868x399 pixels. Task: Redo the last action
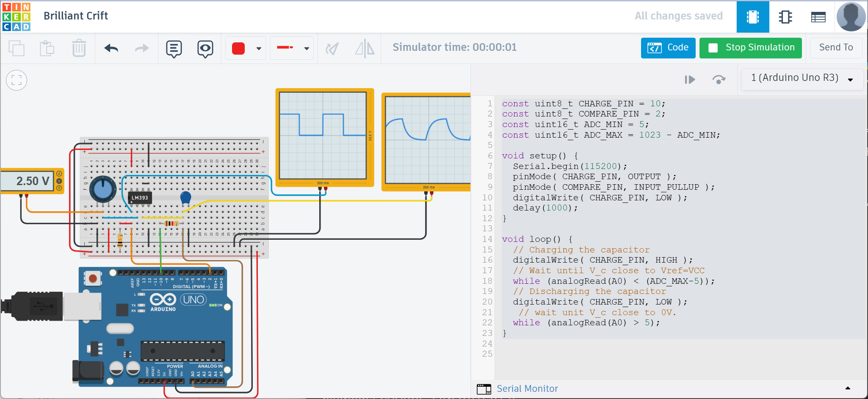141,48
